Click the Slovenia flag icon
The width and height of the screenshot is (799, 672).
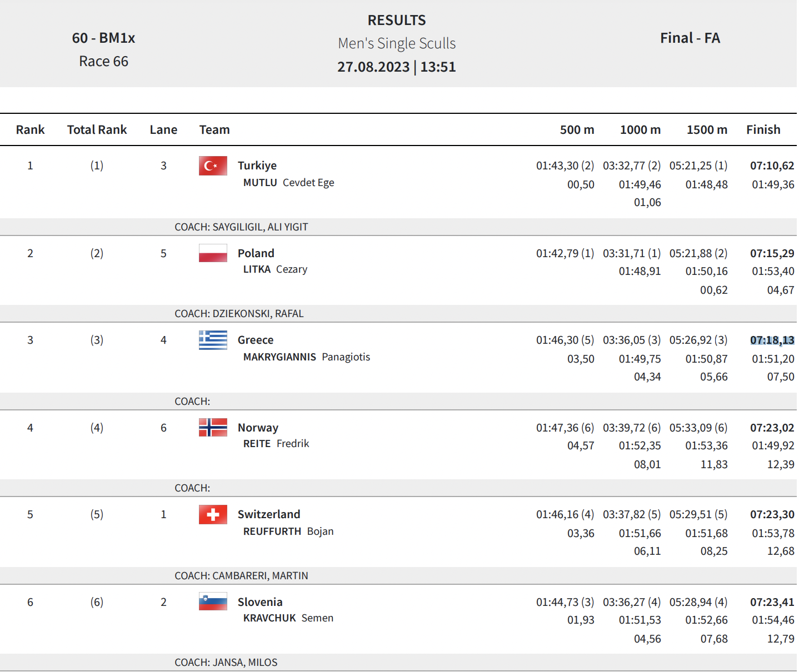[213, 601]
